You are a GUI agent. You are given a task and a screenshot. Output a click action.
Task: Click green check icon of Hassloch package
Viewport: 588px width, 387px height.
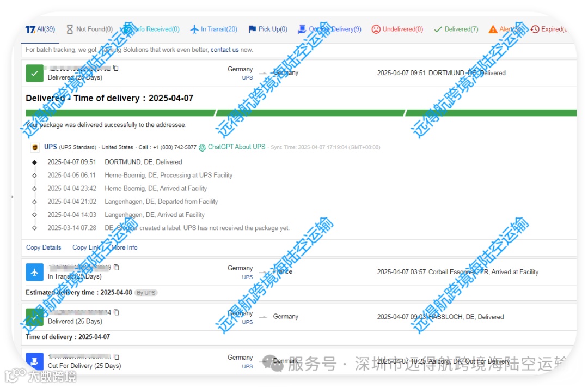pyautogui.click(x=34, y=318)
